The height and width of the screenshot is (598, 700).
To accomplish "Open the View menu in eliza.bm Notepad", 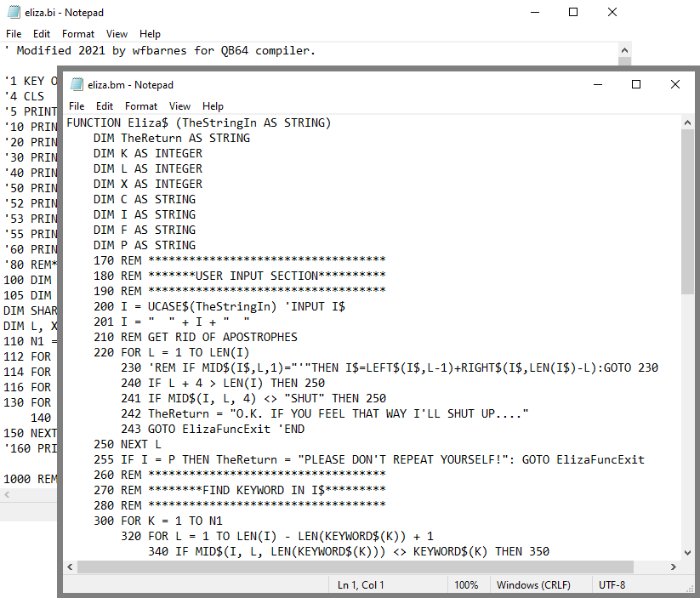I will [179, 106].
